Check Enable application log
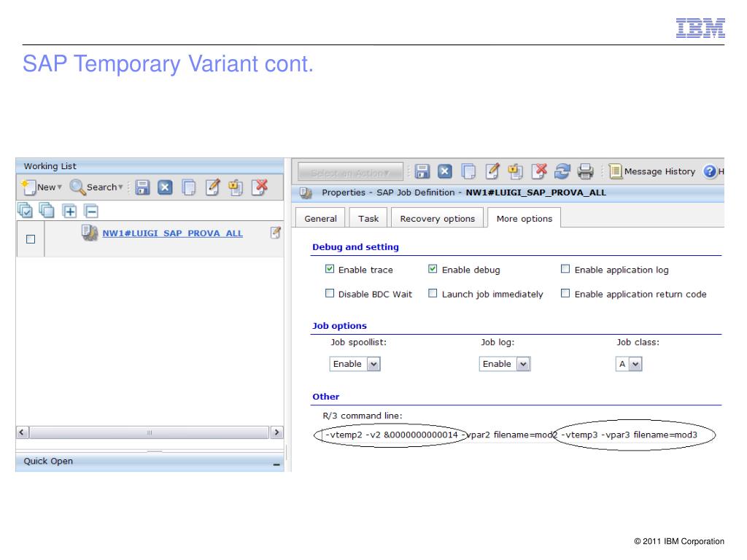Image resolution: width=747 pixels, height=560 pixels. (565, 269)
